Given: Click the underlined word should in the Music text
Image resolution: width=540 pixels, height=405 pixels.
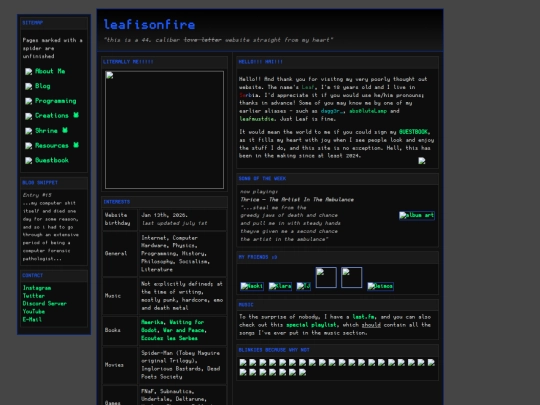Looking at the screenshot, I should [x=371, y=325].
